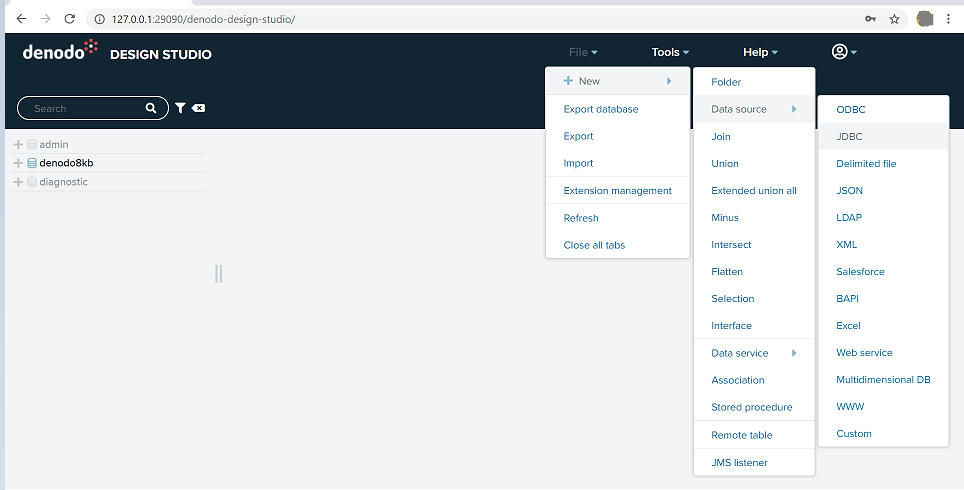Choose Multidimensional DB data source
The height and width of the screenshot is (490, 964).
883,380
